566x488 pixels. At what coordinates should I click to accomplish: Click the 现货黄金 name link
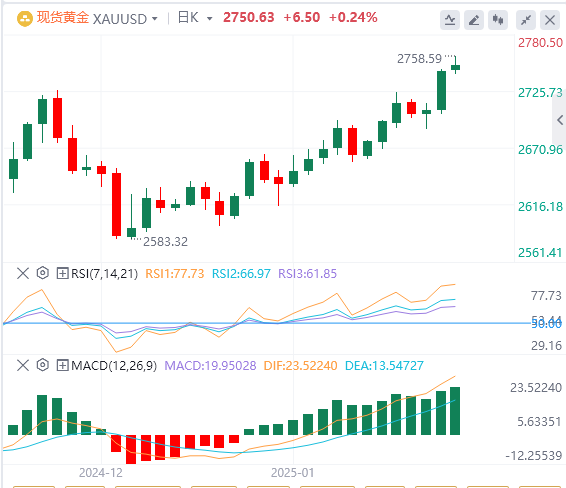[x=63, y=18]
